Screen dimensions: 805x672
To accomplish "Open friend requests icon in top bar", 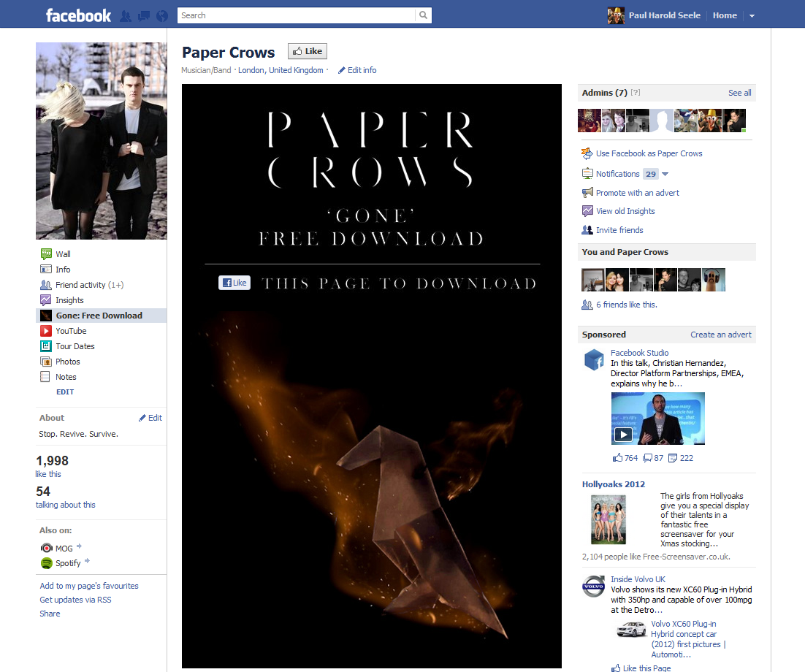I will (x=126, y=16).
